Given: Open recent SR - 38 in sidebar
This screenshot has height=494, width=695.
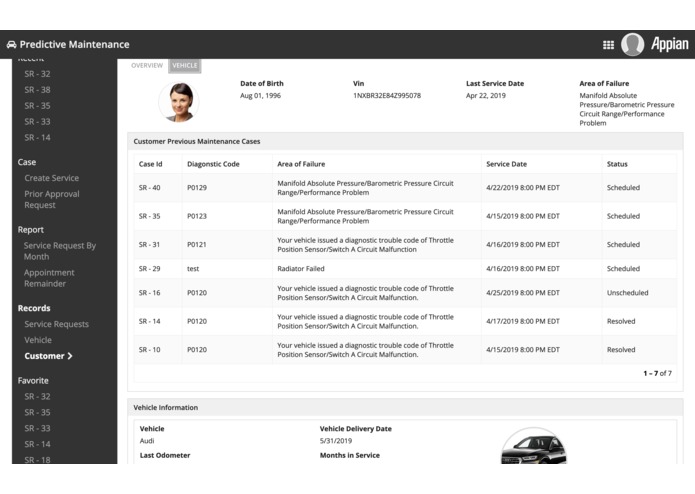Looking at the screenshot, I should point(37,90).
